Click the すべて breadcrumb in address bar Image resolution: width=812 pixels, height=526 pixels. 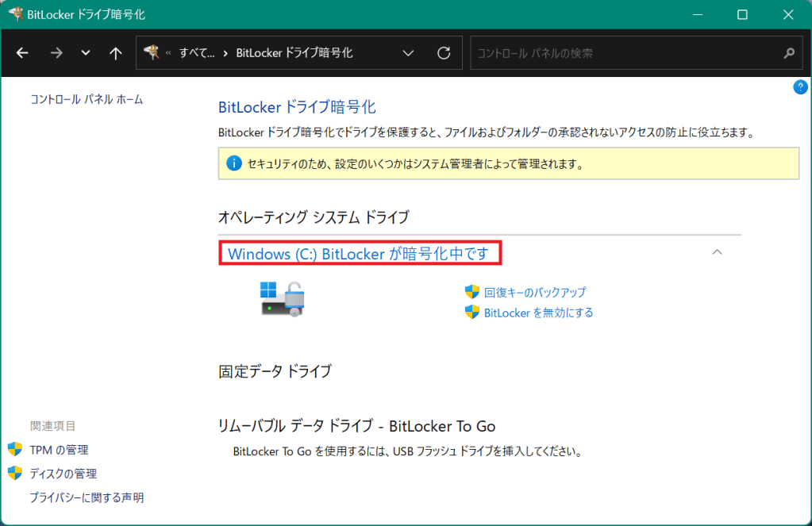pyautogui.click(x=196, y=53)
